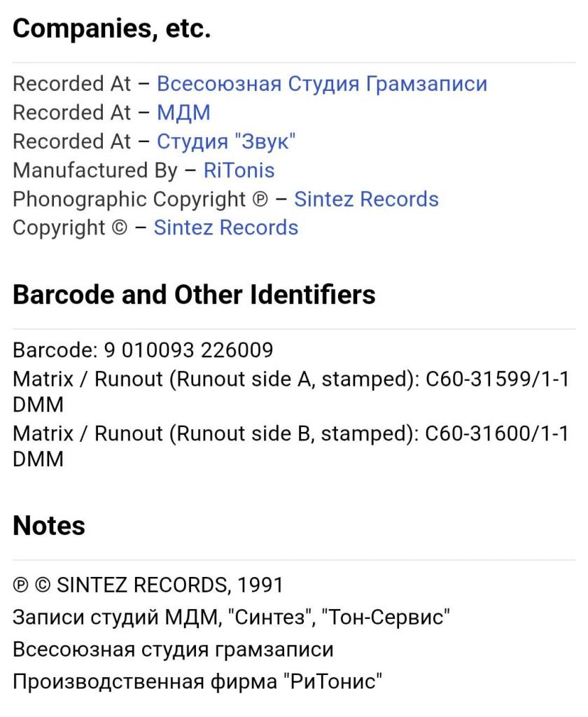Open the МДМ studio link
Viewport: 588px width, 717px height.
tap(183, 113)
